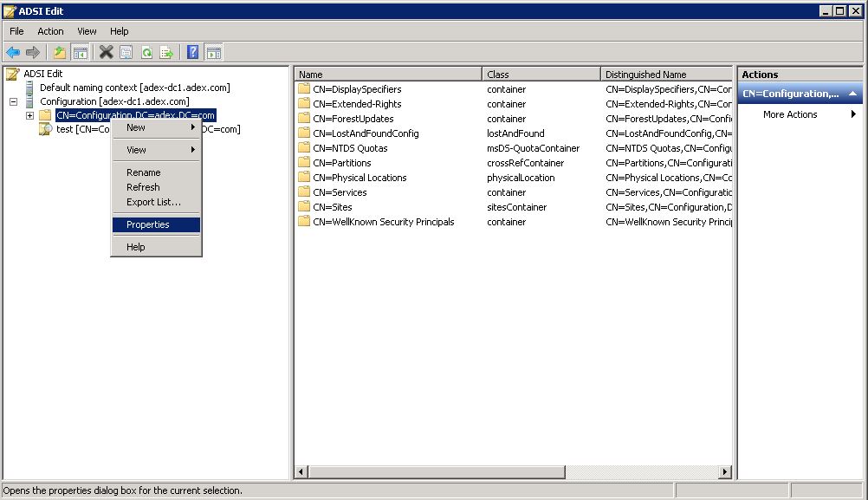
Task: Click the Up one level folder icon
Action: point(59,52)
